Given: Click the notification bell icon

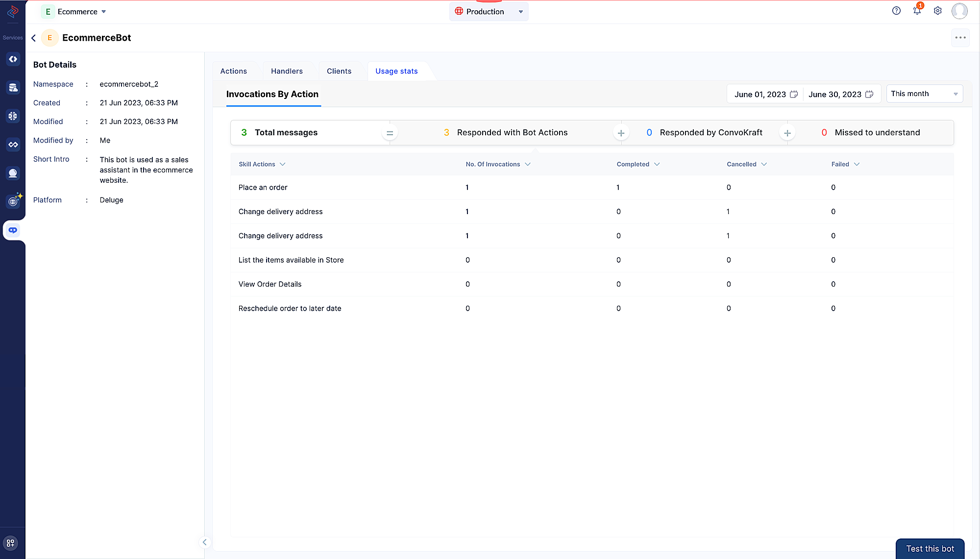Looking at the screenshot, I should (x=917, y=11).
